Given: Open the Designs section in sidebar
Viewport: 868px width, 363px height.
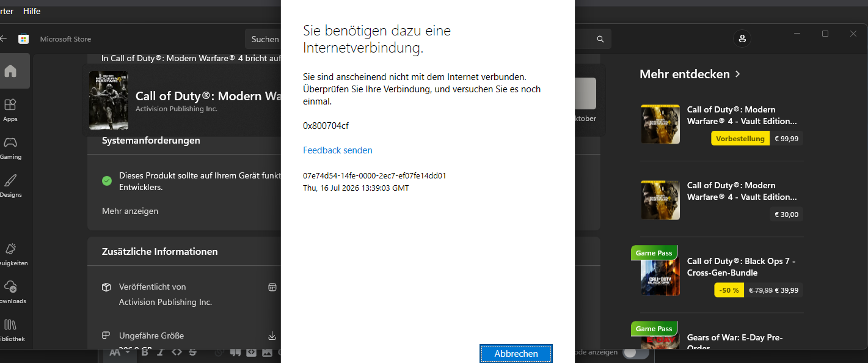Looking at the screenshot, I should coord(10,186).
